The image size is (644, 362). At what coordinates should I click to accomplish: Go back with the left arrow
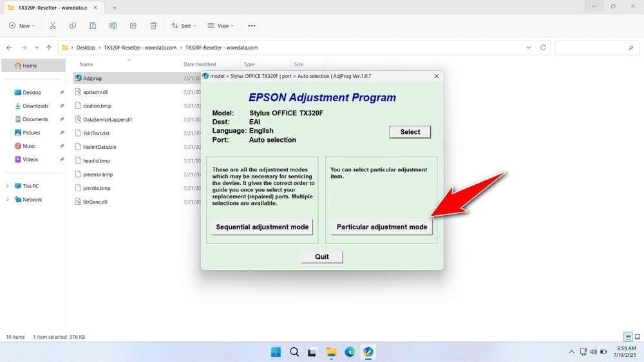click(10, 48)
